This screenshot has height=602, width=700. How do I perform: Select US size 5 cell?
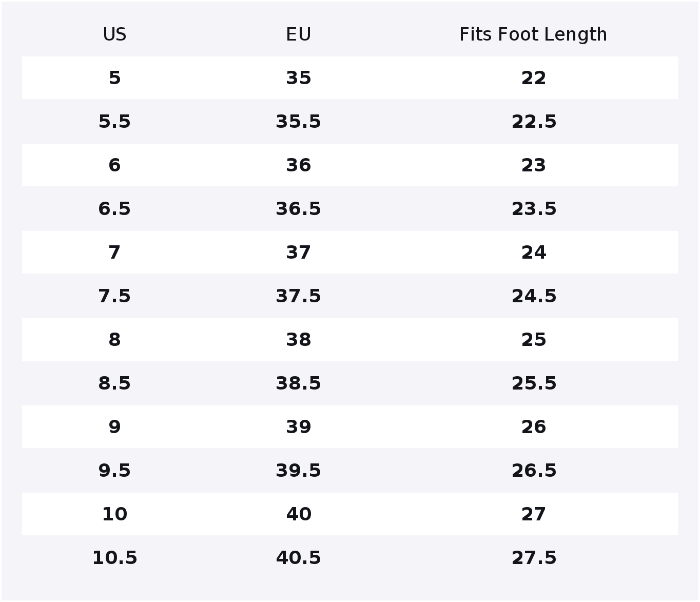click(114, 78)
